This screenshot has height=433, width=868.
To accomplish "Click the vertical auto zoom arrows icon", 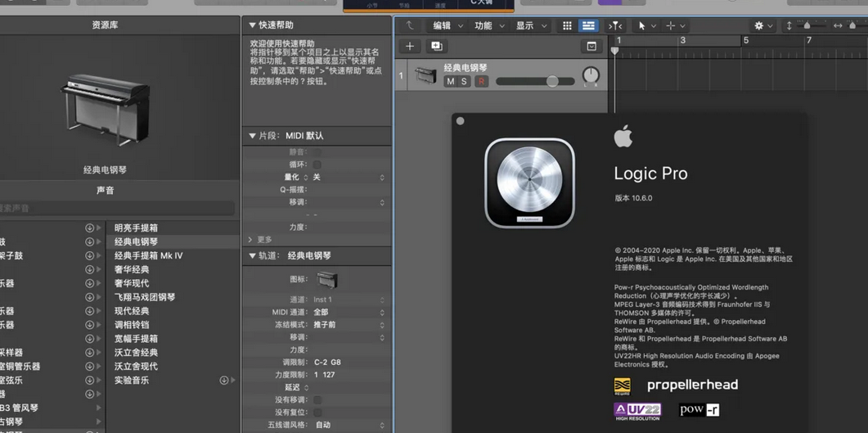I will click(789, 25).
